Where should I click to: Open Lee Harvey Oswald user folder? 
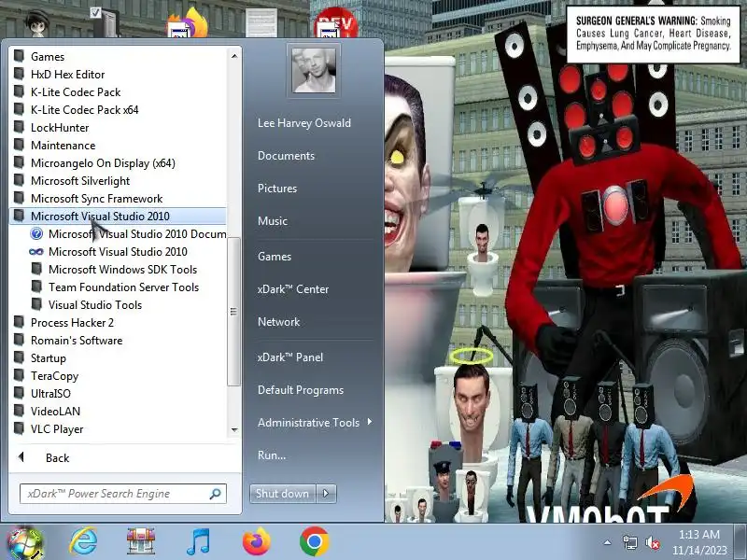304,123
